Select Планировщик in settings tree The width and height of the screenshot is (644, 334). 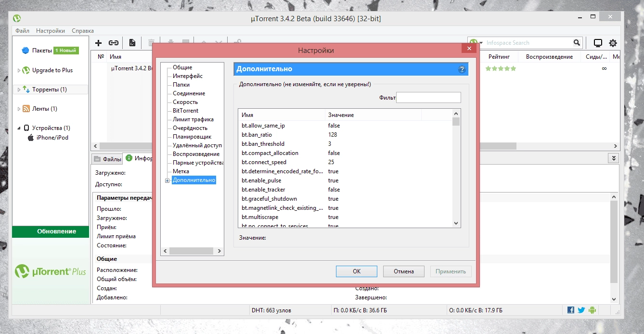tap(192, 137)
